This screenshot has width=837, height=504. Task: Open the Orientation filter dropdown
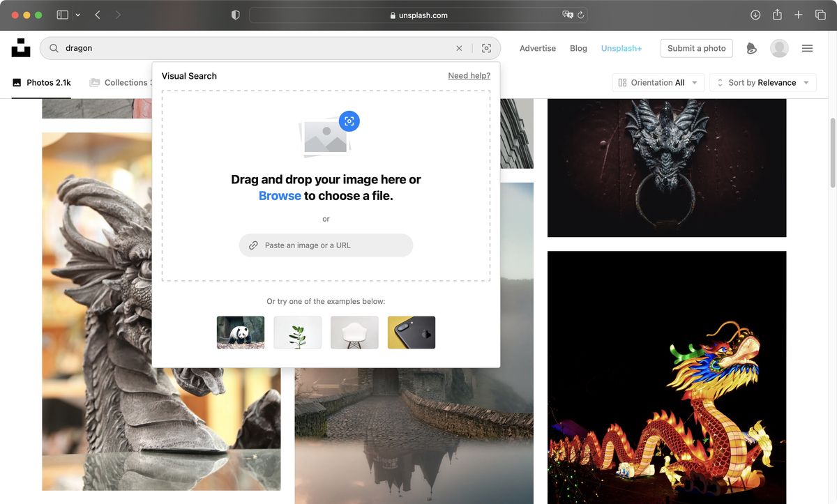point(657,82)
